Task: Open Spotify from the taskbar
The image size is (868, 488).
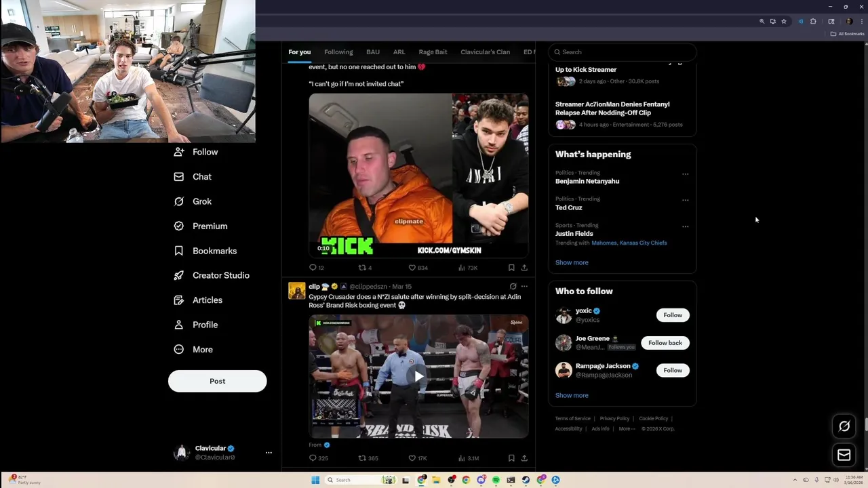Action: coord(496,480)
